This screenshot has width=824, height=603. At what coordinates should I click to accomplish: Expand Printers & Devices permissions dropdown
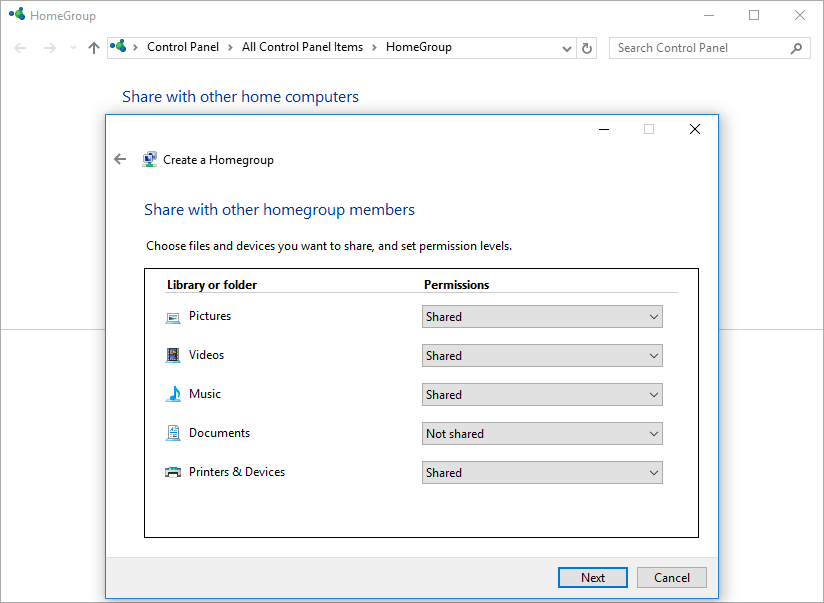coord(541,473)
